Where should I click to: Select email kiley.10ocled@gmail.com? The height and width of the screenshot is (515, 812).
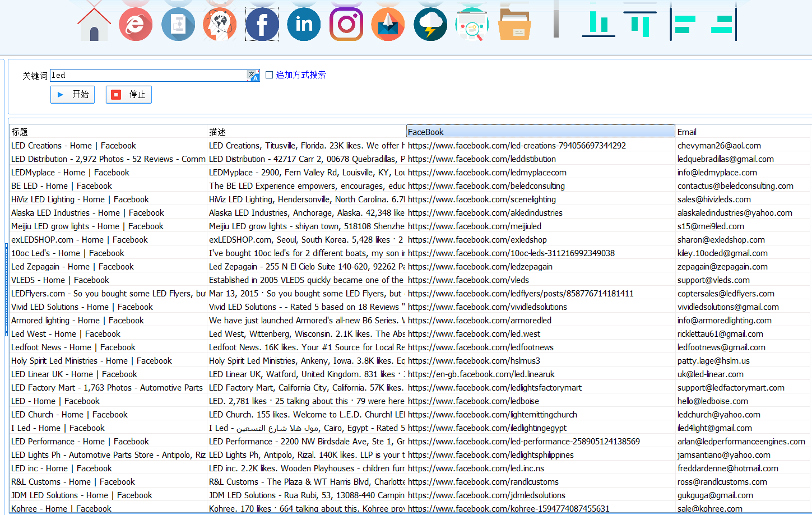(722, 253)
